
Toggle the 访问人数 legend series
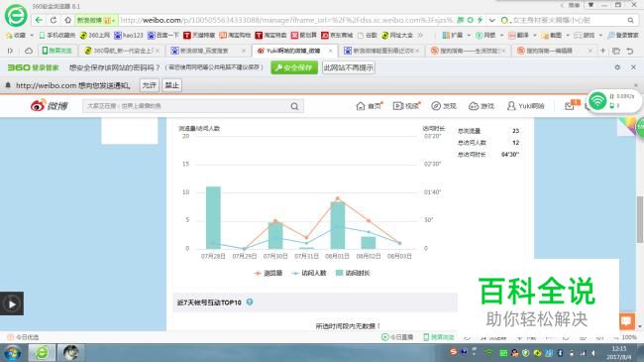click(308, 273)
